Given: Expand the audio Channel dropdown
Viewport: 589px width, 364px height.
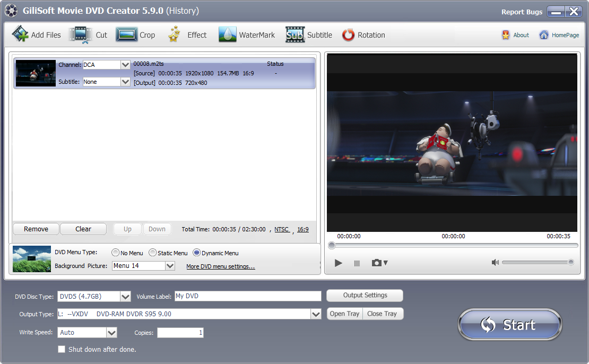Looking at the screenshot, I should (x=125, y=65).
